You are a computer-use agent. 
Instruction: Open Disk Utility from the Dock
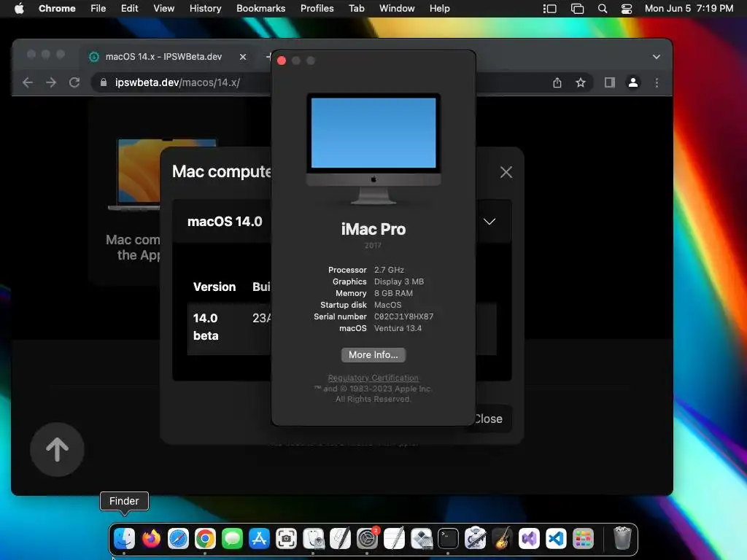[313, 539]
